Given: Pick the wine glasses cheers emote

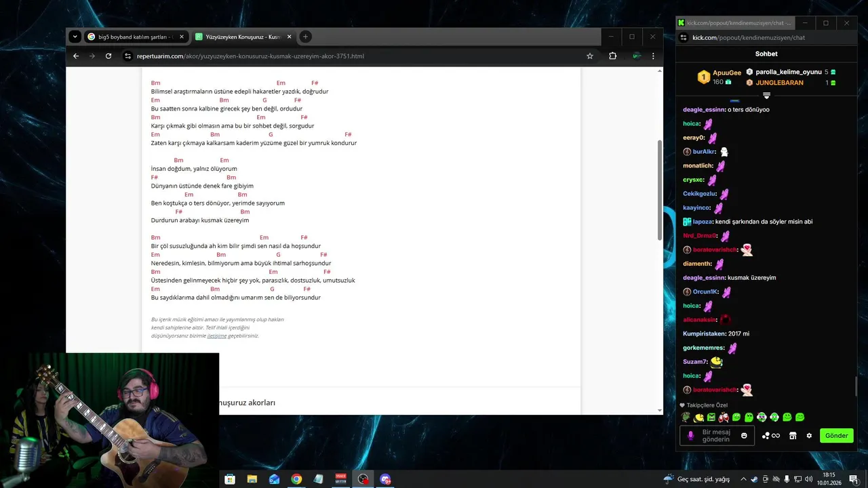Looking at the screenshot, I should point(724,418).
